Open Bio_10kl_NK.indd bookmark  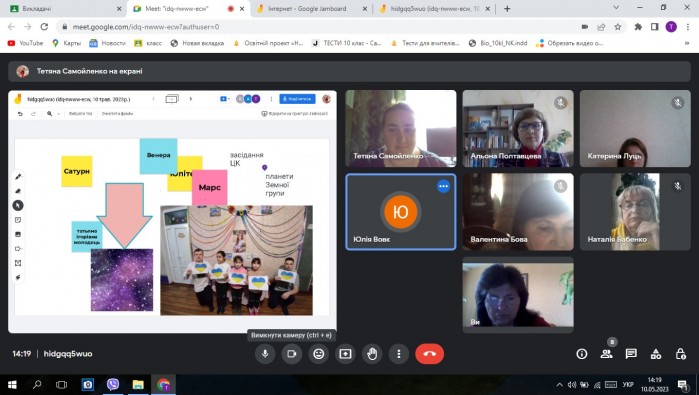[x=498, y=43]
